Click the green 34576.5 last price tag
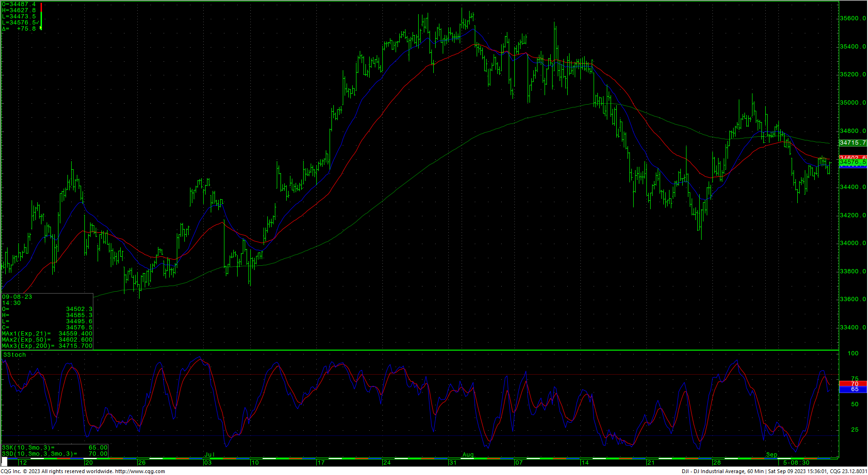The image size is (868, 475). [853, 163]
